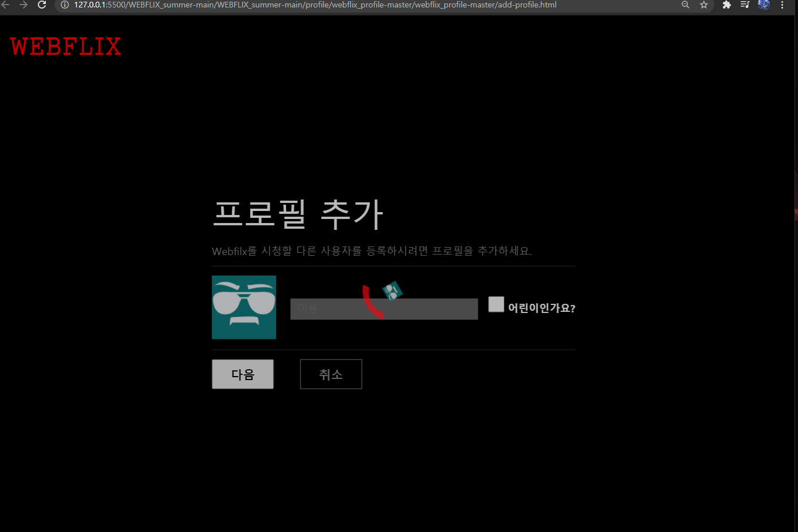Viewport: 798px width, 532px height.
Task: Click the 다음 button
Action: [x=242, y=373]
